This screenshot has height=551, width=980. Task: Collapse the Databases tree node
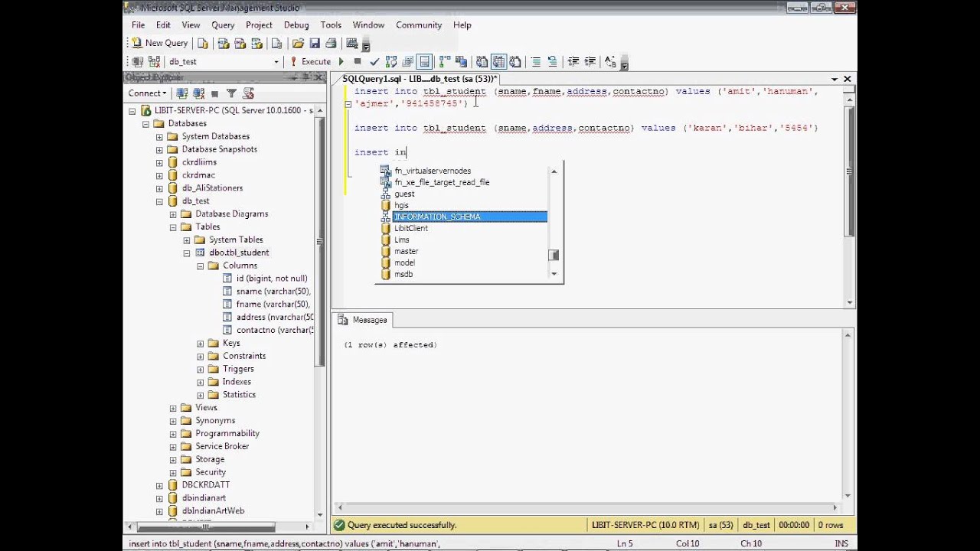[x=145, y=123]
